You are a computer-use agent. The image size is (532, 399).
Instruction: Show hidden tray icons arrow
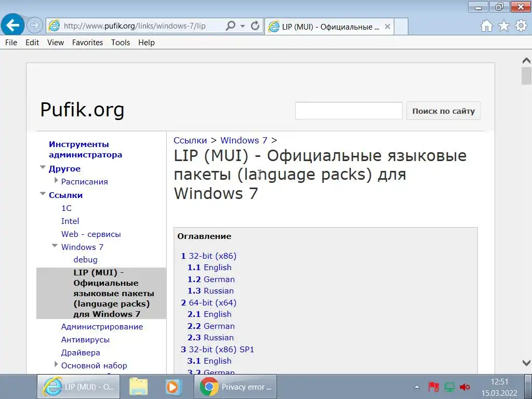[x=417, y=387]
